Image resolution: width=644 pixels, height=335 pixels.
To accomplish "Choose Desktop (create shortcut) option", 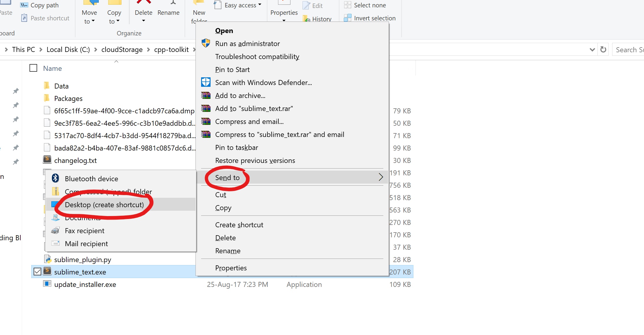I will point(104,205).
